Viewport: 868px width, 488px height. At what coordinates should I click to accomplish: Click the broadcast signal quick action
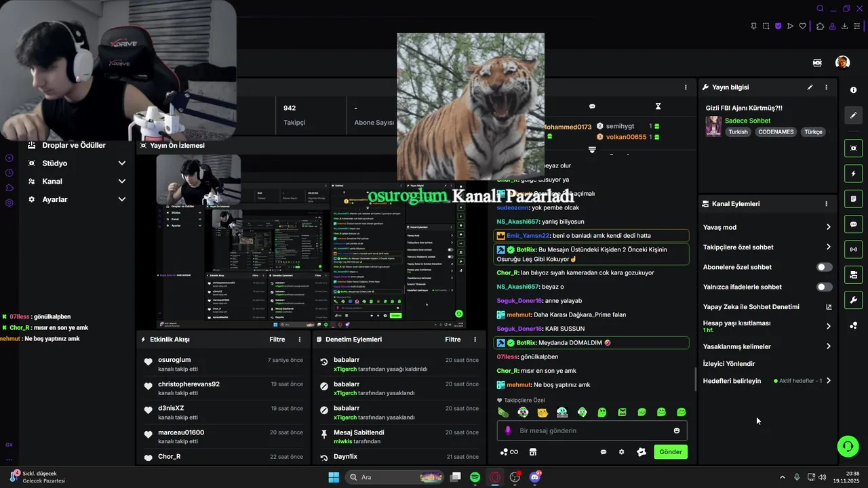pyautogui.click(x=853, y=249)
